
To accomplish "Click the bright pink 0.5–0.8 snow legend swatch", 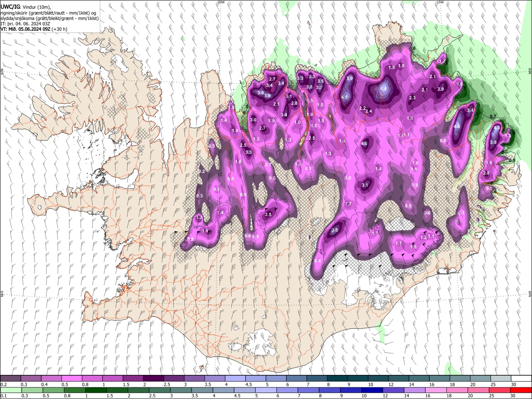I will click(71, 378).
